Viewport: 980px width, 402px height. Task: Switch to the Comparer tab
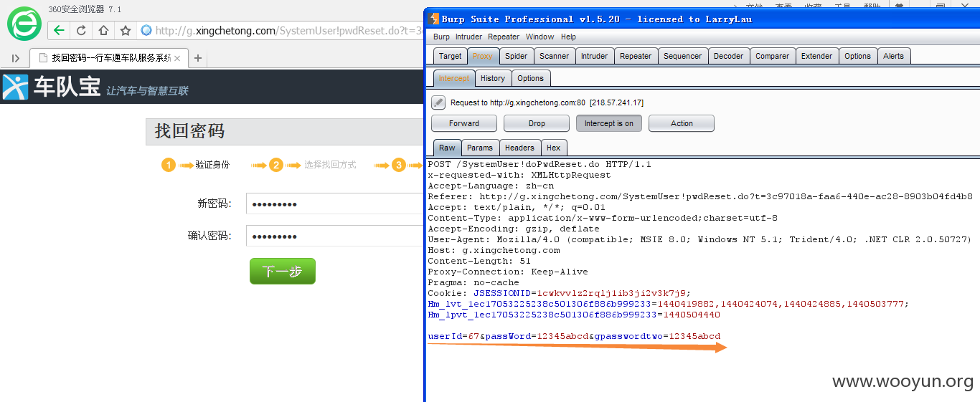[x=773, y=56]
